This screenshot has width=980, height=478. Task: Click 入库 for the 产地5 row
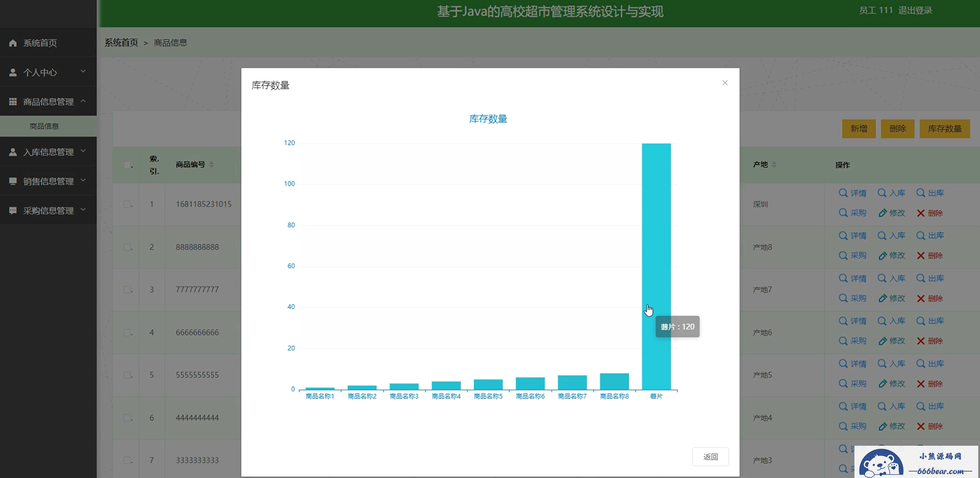(x=891, y=364)
